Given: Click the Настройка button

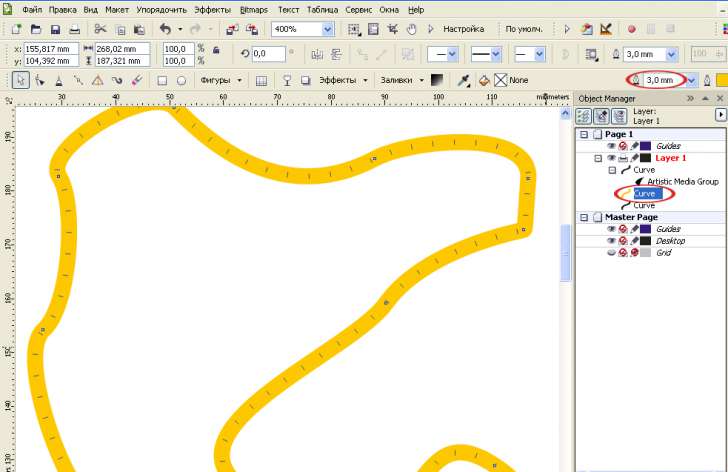Looking at the screenshot, I should [x=463, y=30].
